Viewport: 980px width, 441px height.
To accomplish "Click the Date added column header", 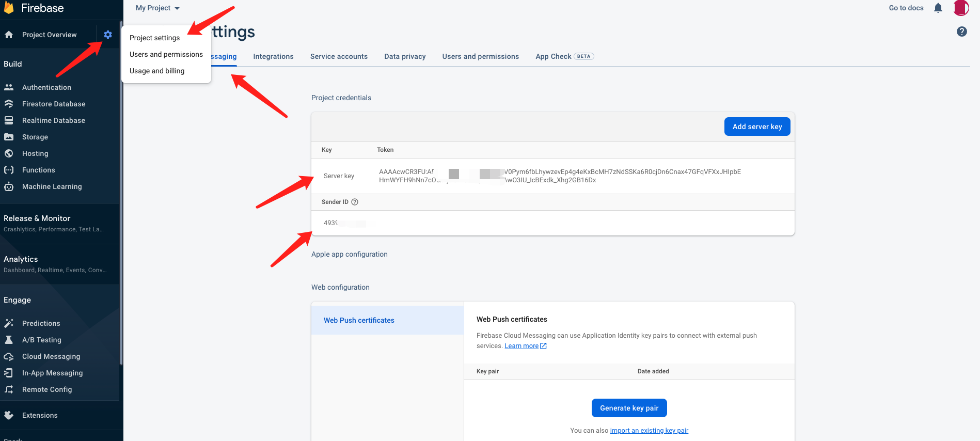I will [653, 371].
